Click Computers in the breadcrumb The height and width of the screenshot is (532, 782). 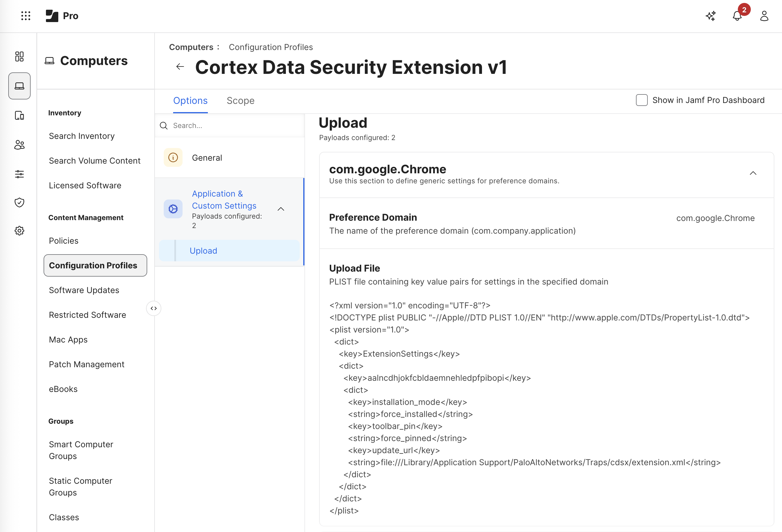191,47
